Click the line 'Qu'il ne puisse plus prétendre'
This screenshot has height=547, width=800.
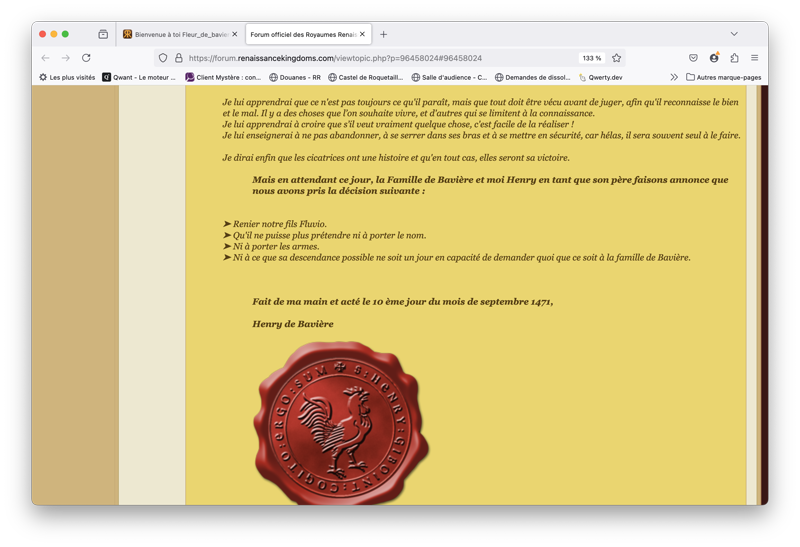pos(329,235)
